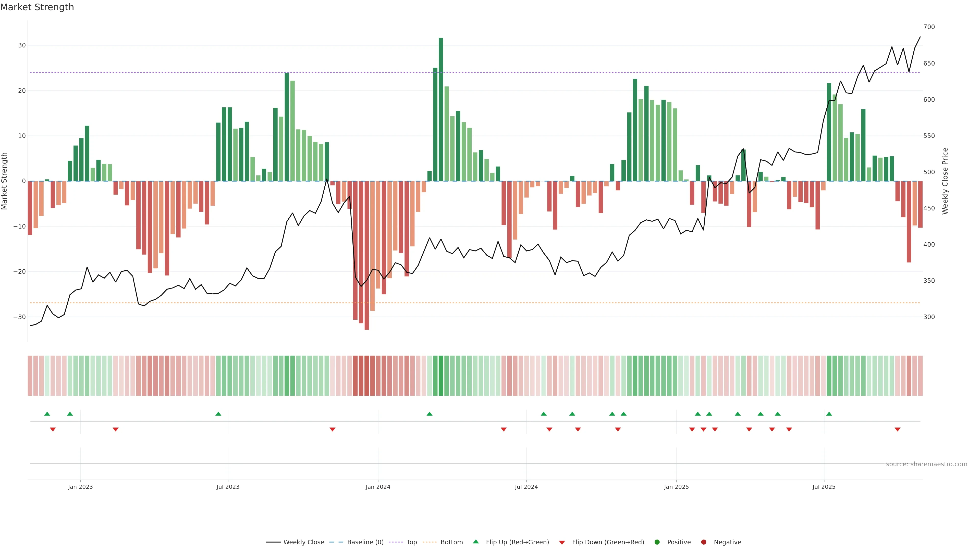Click the darkest red heatmap strip cell
The width and height of the screenshot is (980, 551).
[367, 376]
